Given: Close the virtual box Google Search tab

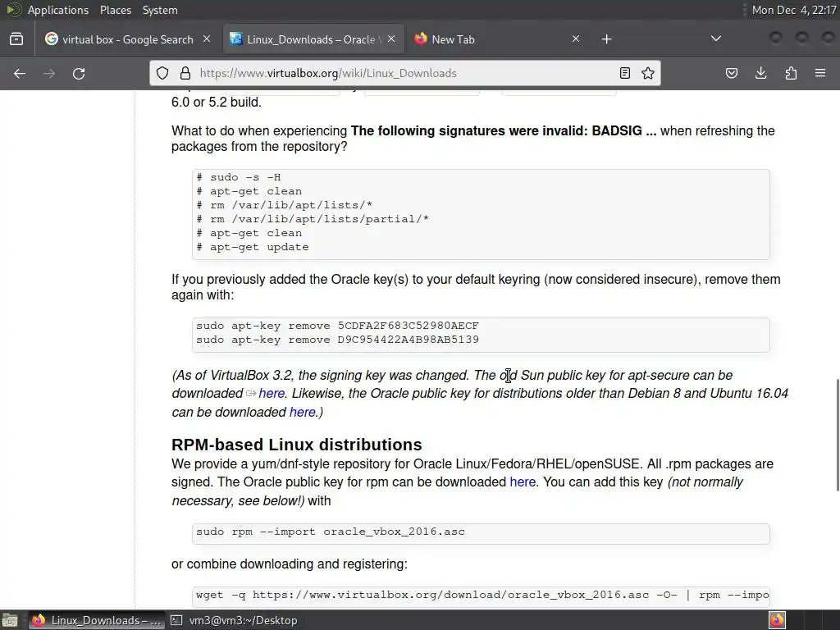Looking at the screenshot, I should tap(207, 39).
